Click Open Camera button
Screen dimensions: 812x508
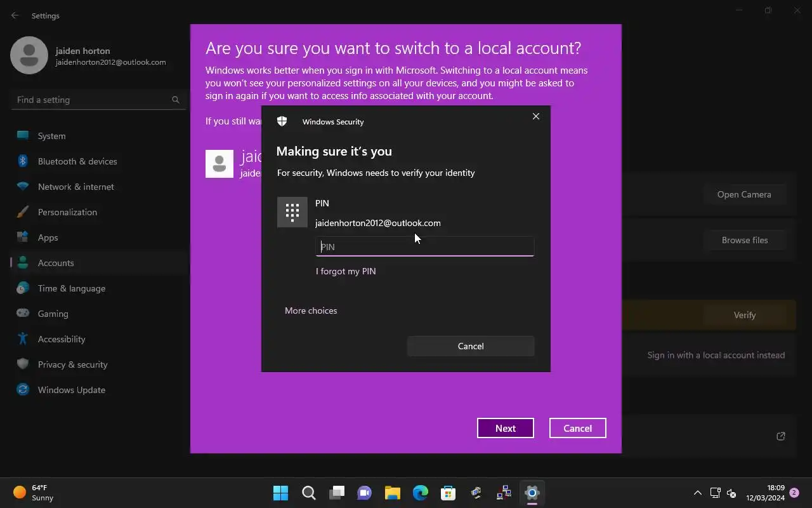click(744, 194)
